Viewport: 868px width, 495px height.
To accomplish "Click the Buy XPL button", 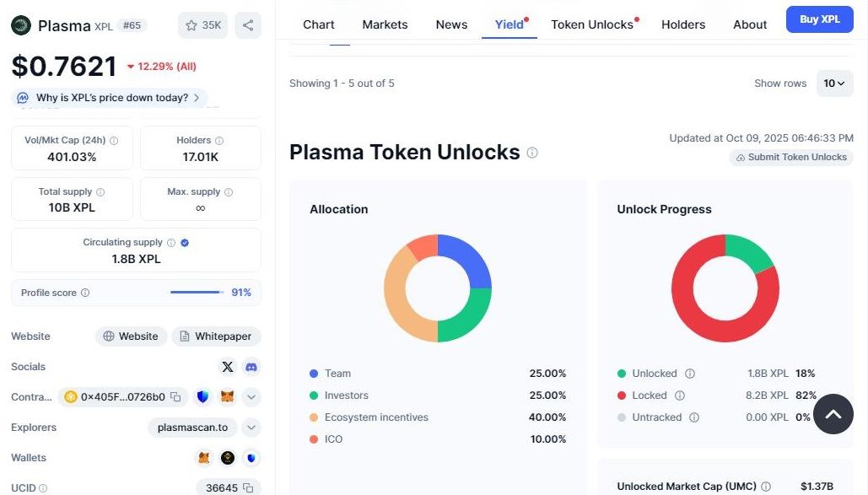I will pos(819,19).
